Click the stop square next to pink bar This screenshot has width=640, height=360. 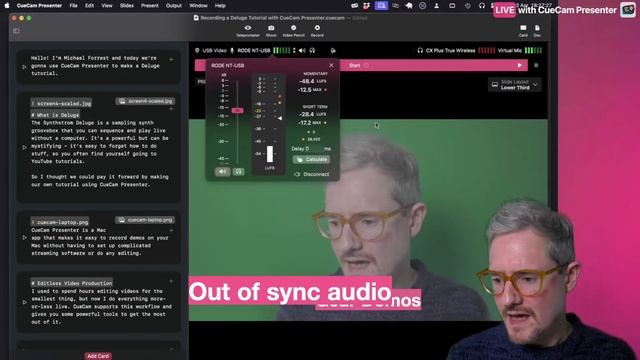point(536,65)
